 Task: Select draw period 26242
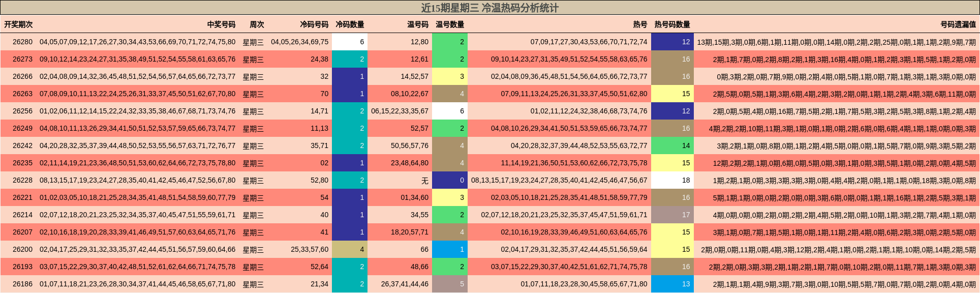22,145
